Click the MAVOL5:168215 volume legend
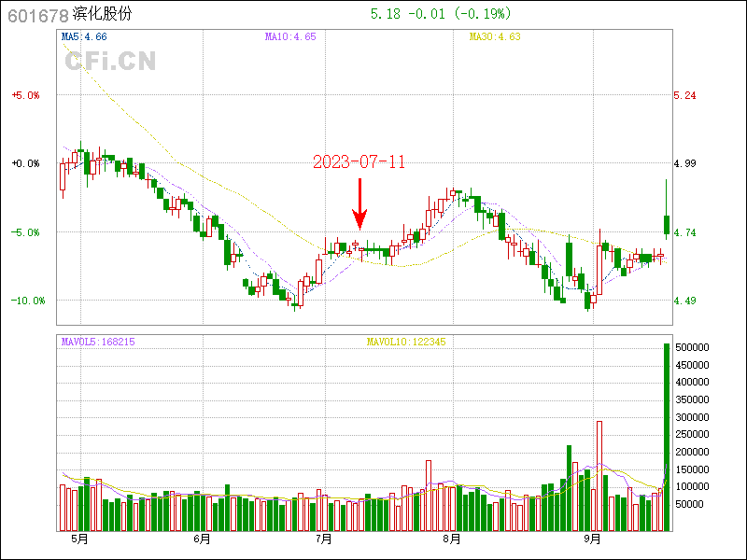This screenshot has height=560, width=747. [98, 342]
